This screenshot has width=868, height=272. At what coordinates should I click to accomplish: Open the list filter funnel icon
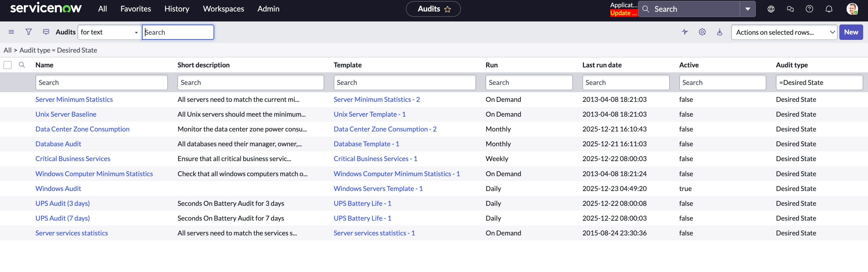(29, 32)
